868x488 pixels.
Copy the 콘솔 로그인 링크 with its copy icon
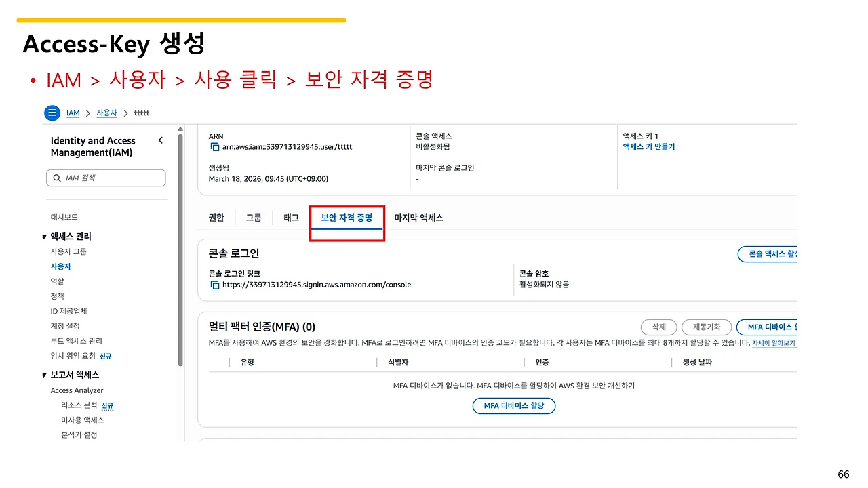(x=213, y=285)
